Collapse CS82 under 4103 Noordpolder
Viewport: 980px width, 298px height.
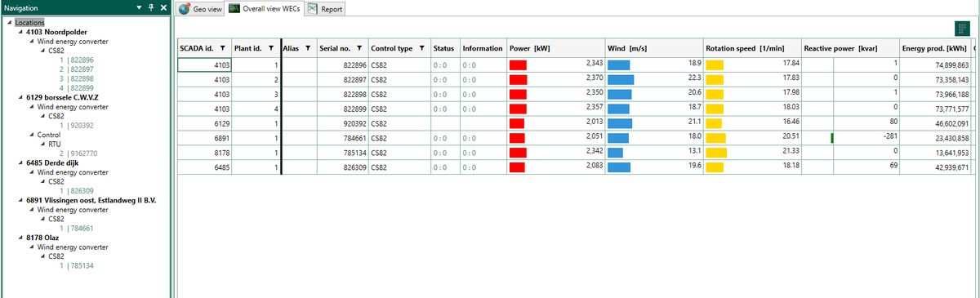42,51
